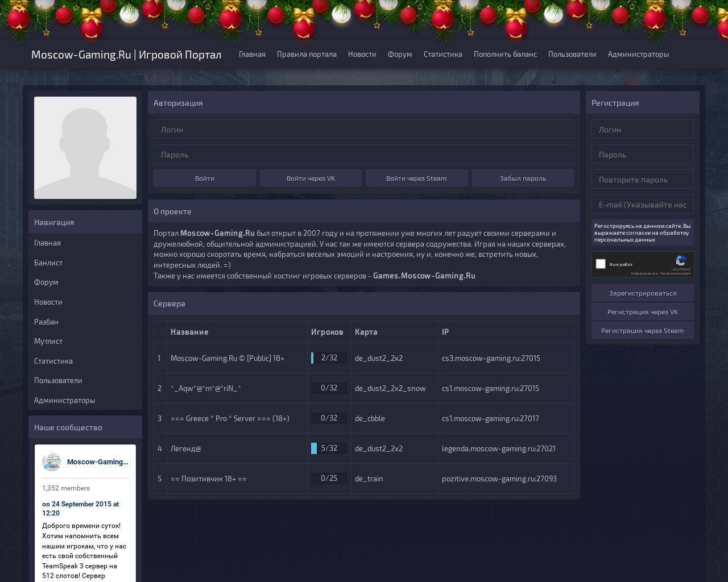Select server 'Moscow-Gaming.Ru © [Public] 18+'
The width and height of the screenshot is (728, 582).
pos(227,358)
